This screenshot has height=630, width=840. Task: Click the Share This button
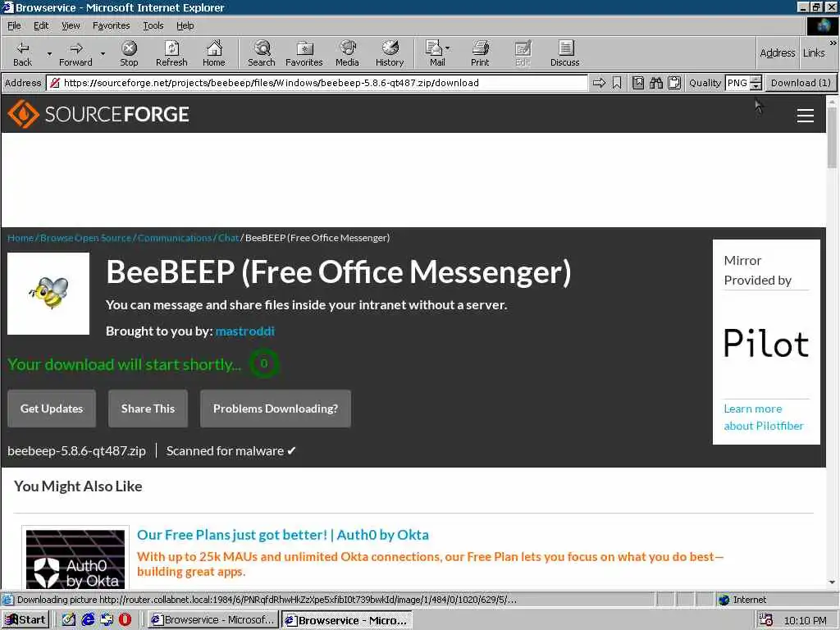coord(148,409)
